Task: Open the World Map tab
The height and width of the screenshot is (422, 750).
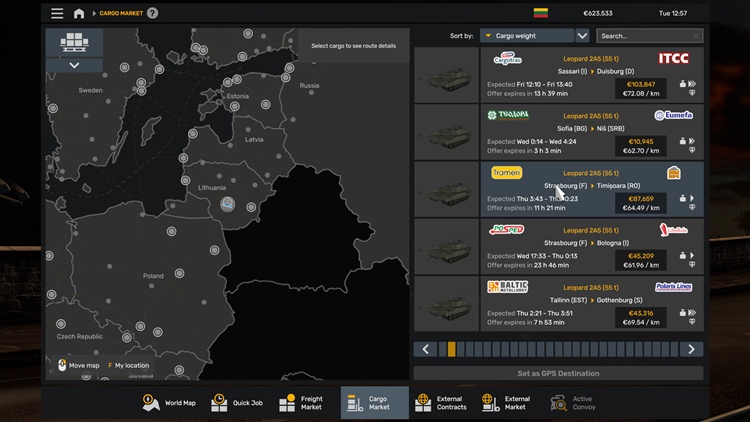Action: coord(169,402)
